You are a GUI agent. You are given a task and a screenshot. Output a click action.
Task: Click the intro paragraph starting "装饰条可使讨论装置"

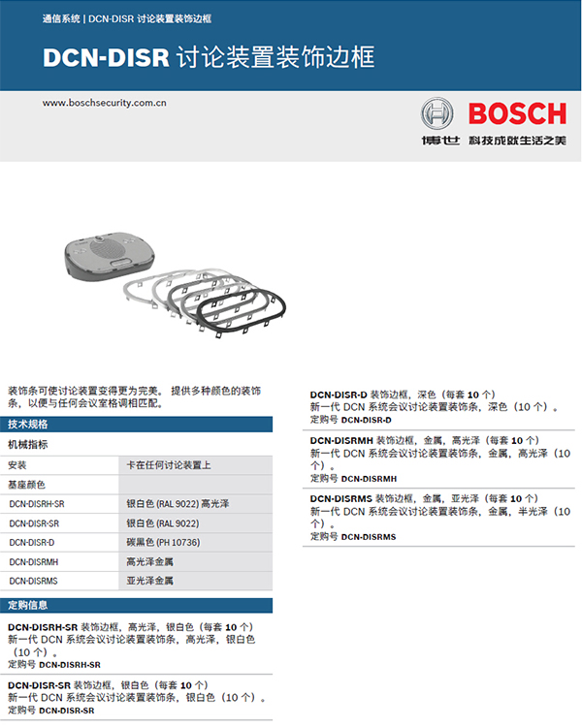(134, 397)
